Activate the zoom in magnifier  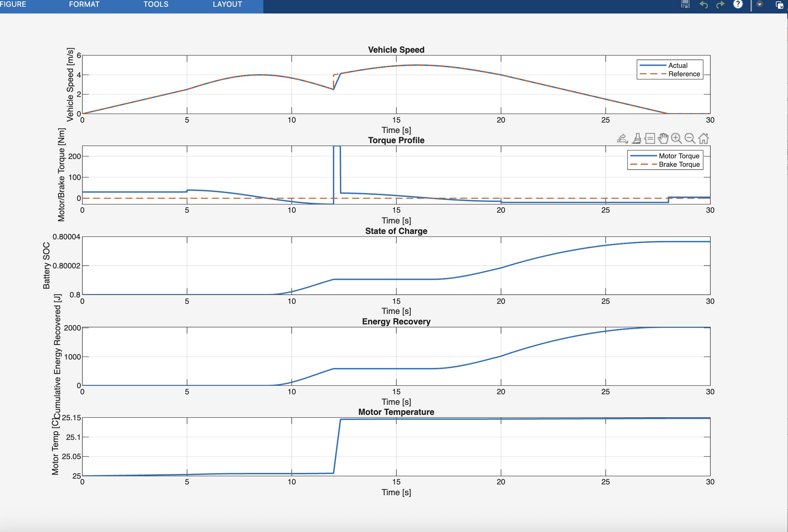pos(677,138)
